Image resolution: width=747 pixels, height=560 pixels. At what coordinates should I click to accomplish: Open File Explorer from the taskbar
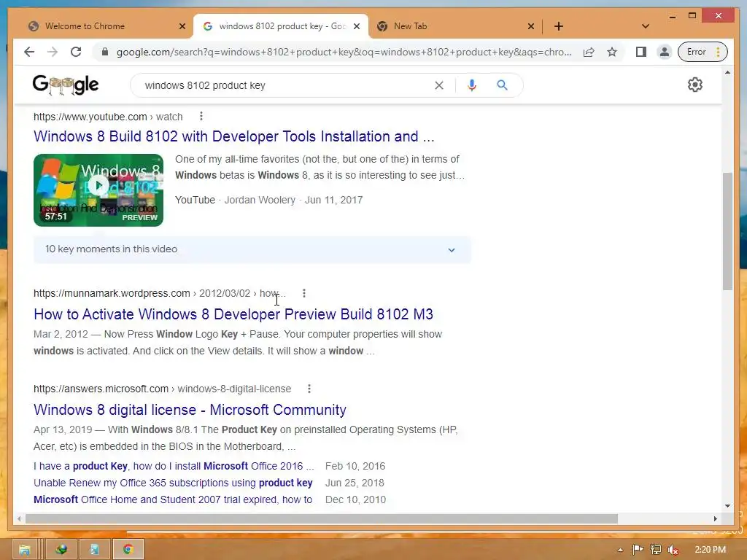pos(24,550)
